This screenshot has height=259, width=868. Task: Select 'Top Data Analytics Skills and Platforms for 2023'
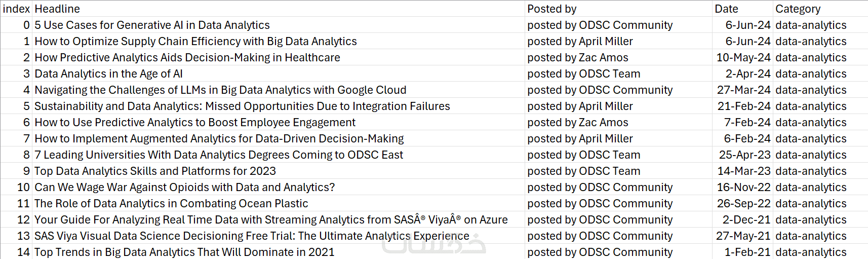tap(155, 171)
